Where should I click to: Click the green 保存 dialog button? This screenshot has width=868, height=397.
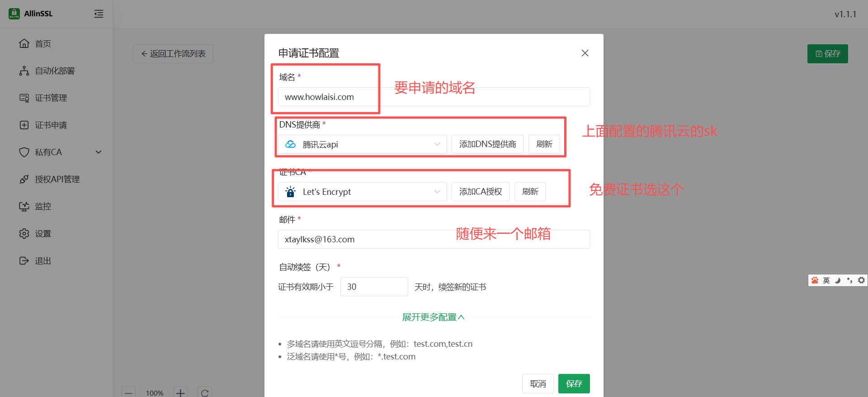coord(574,383)
